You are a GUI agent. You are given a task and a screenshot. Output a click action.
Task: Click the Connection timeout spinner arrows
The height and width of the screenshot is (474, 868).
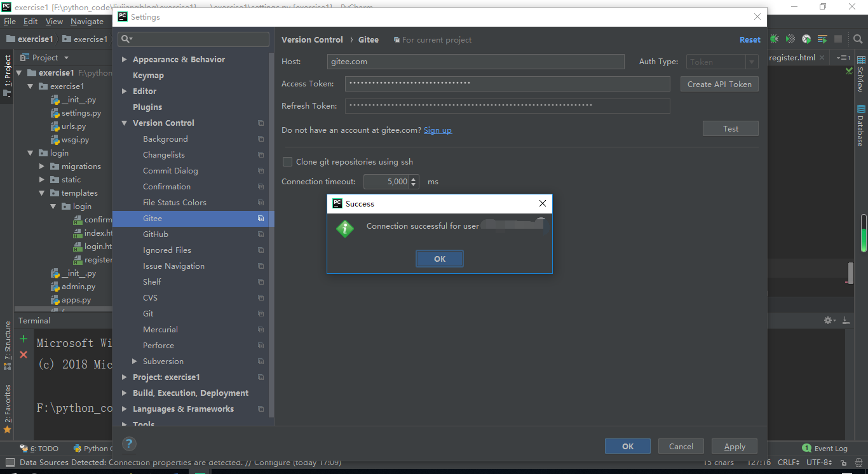(x=414, y=182)
